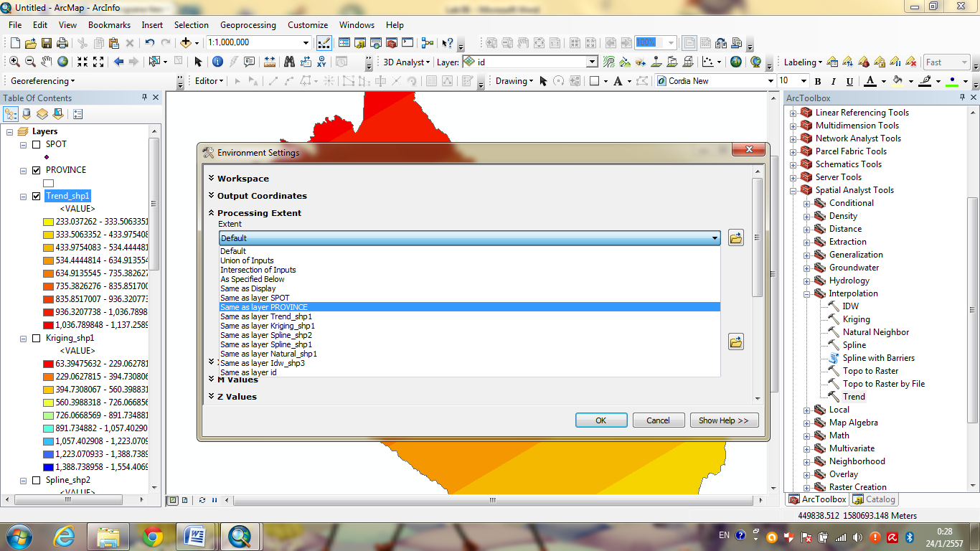Image resolution: width=980 pixels, height=551 pixels.
Task: Open the Labeling menu button
Action: pyautogui.click(x=803, y=62)
